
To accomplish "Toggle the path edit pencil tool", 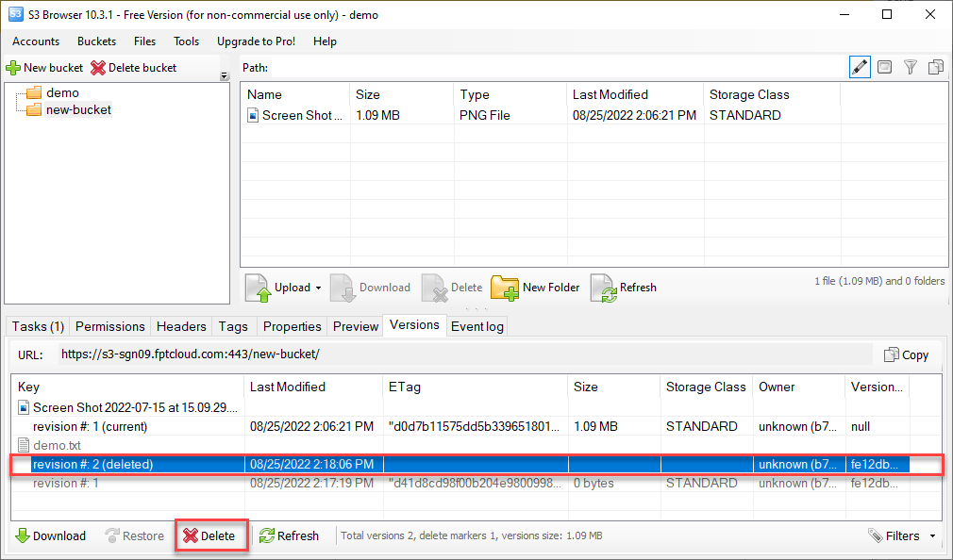I will coord(859,67).
